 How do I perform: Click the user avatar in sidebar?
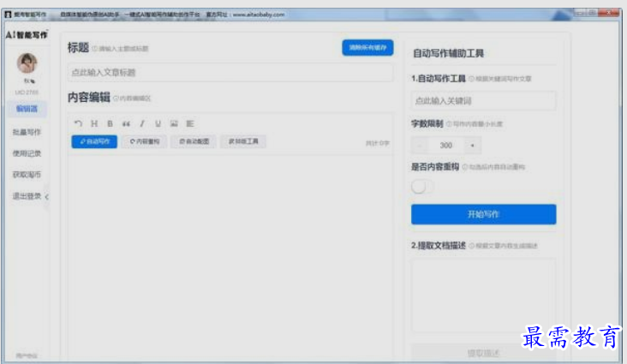(x=27, y=63)
